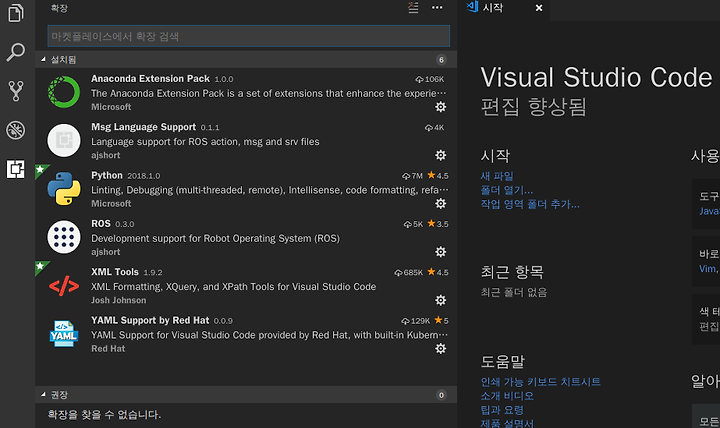Click the VS Code icon on 시작 tab
This screenshot has height=428, width=720.
tap(472, 7)
